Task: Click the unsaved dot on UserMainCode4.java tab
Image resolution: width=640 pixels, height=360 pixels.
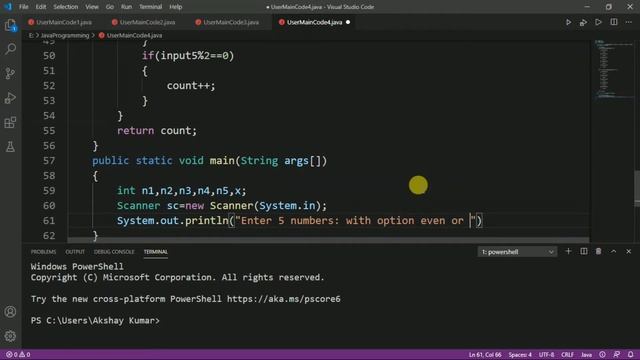Action: tap(348, 22)
